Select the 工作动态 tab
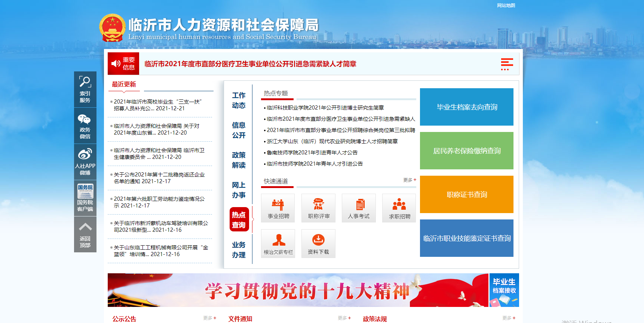The image size is (644, 323). pyautogui.click(x=239, y=100)
